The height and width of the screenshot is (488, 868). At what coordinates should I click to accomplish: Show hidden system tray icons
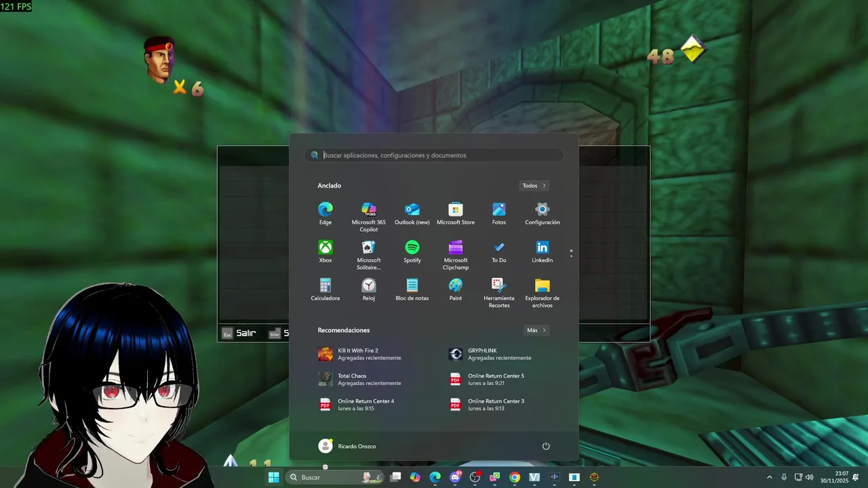pyautogui.click(x=769, y=477)
